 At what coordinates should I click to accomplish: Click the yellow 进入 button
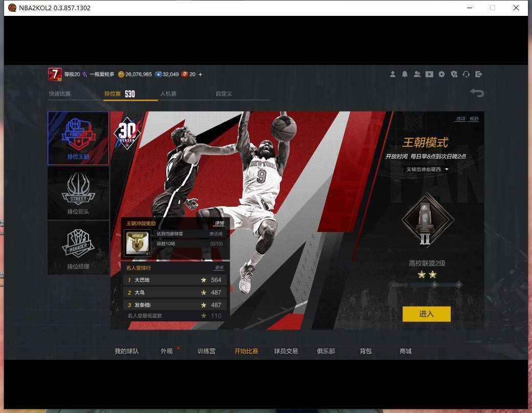click(427, 314)
